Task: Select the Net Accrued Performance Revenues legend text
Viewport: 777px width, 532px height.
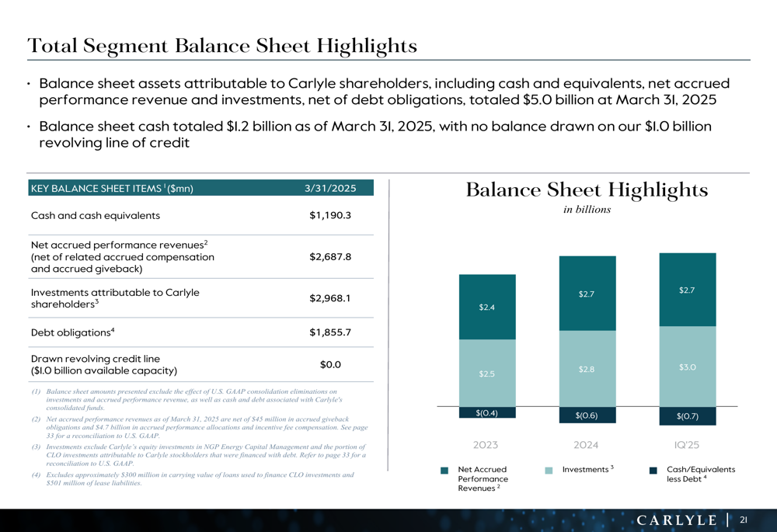Action: [x=483, y=478]
